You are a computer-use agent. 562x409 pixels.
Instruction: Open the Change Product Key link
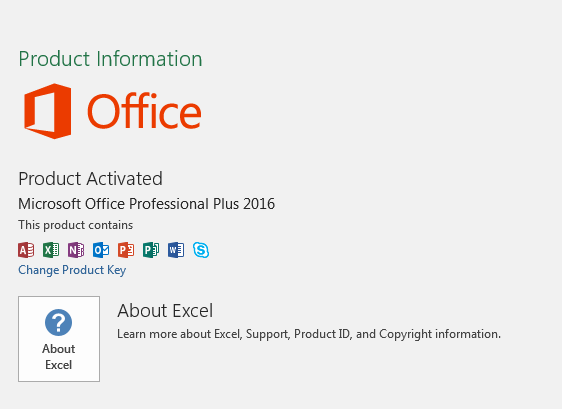pyautogui.click(x=72, y=270)
